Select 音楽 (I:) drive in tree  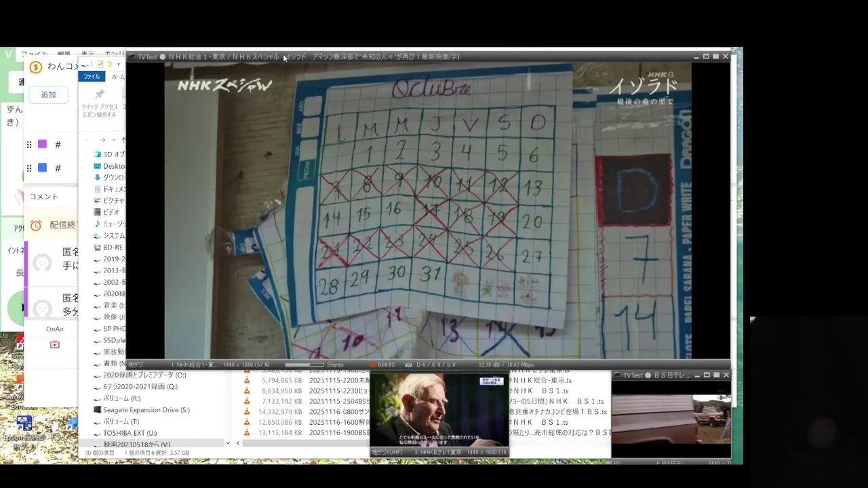(x=108, y=305)
